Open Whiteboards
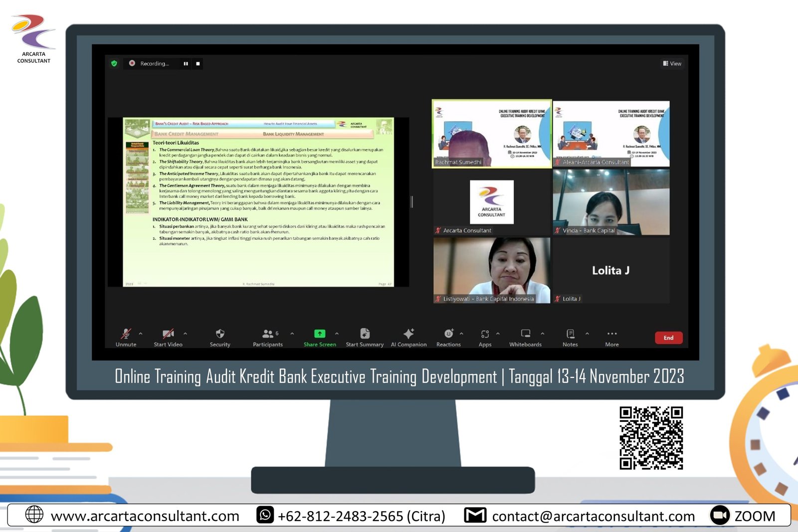Screen dimensions: 798x532 pyautogui.click(x=525, y=334)
